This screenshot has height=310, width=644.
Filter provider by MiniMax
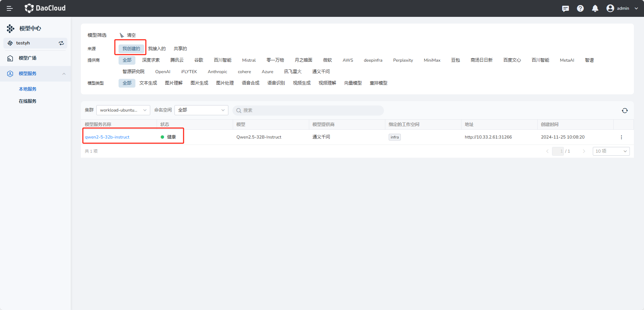432,60
